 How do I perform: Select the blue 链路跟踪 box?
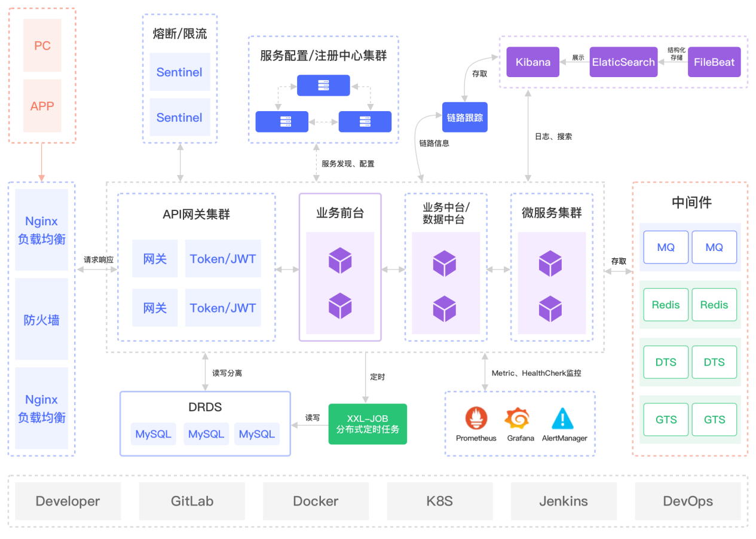point(464,117)
